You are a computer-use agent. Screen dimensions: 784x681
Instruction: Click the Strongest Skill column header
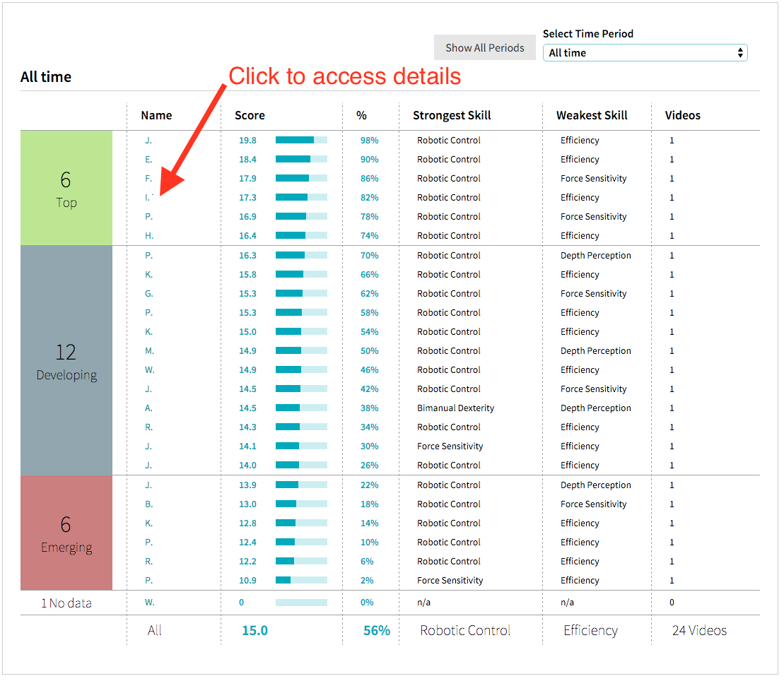click(x=452, y=115)
